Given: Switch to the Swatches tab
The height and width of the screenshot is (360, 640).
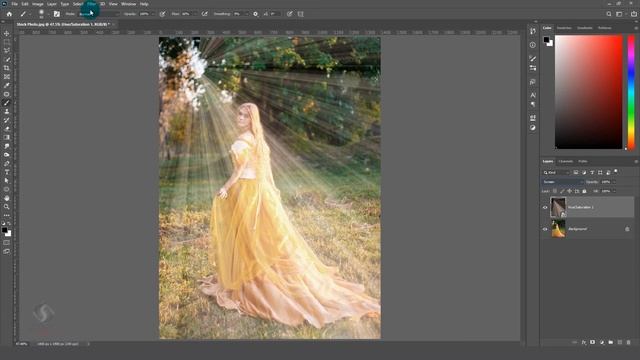Looking at the screenshot, I should click(x=564, y=28).
